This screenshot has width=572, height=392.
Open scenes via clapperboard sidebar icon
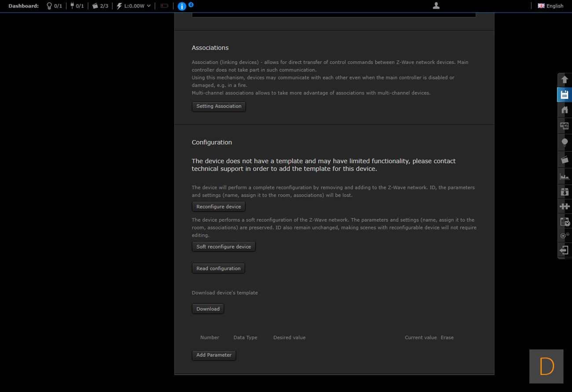tap(565, 160)
